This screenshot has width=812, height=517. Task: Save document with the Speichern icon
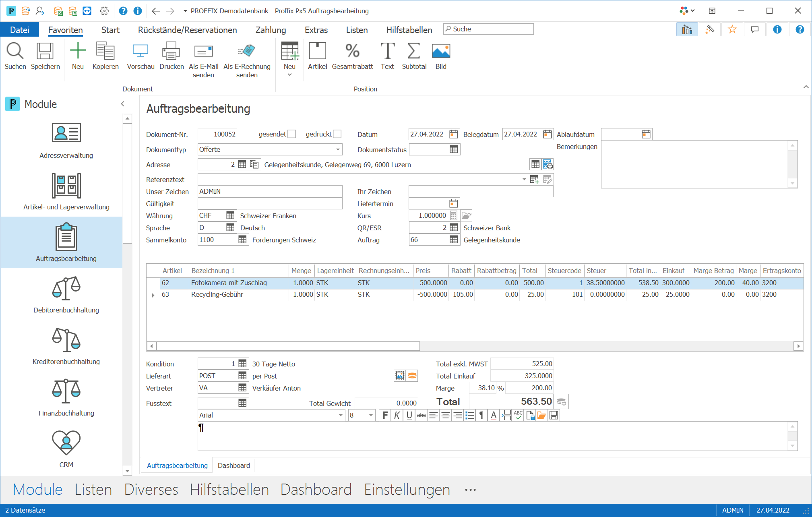45,51
